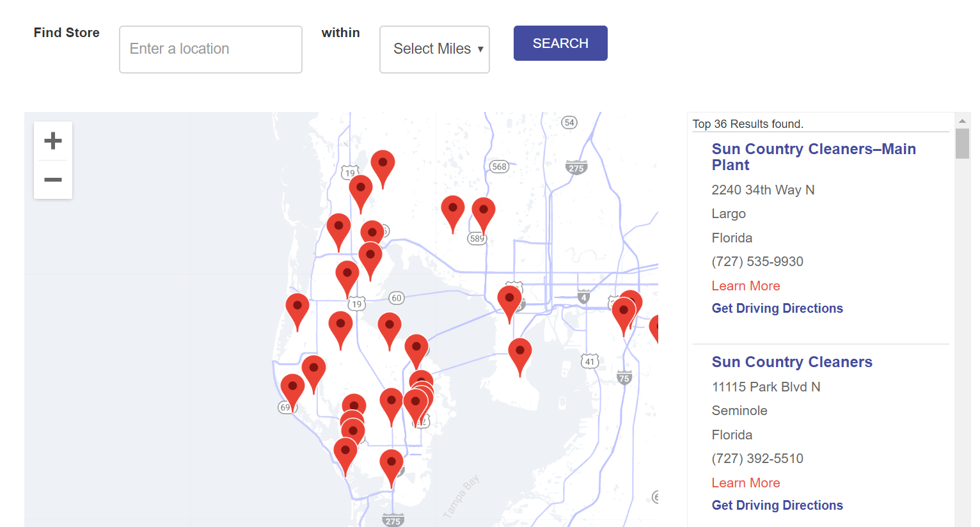Click Learn More for the Largo store
Image resolution: width=980 pixels, height=527 pixels.
[745, 286]
